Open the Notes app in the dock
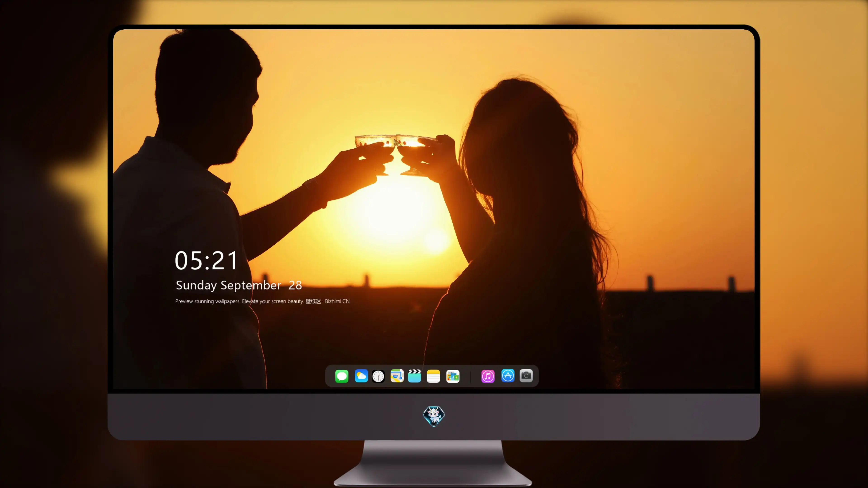The image size is (868, 488). point(433,376)
